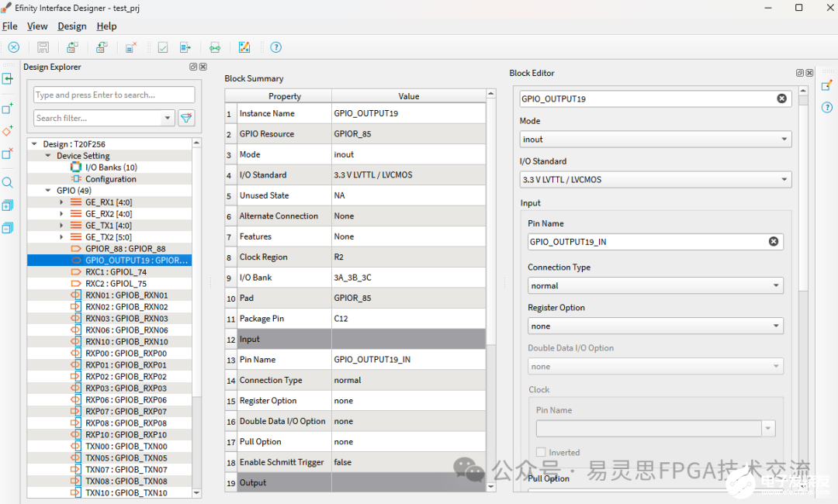
Task: Select RXC1 : GPIOL_74 in the tree
Action: pos(116,272)
